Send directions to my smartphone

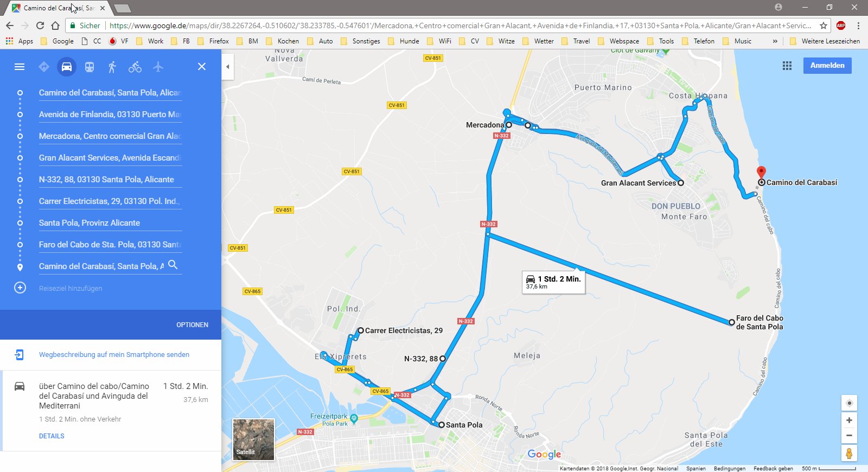tap(114, 355)
